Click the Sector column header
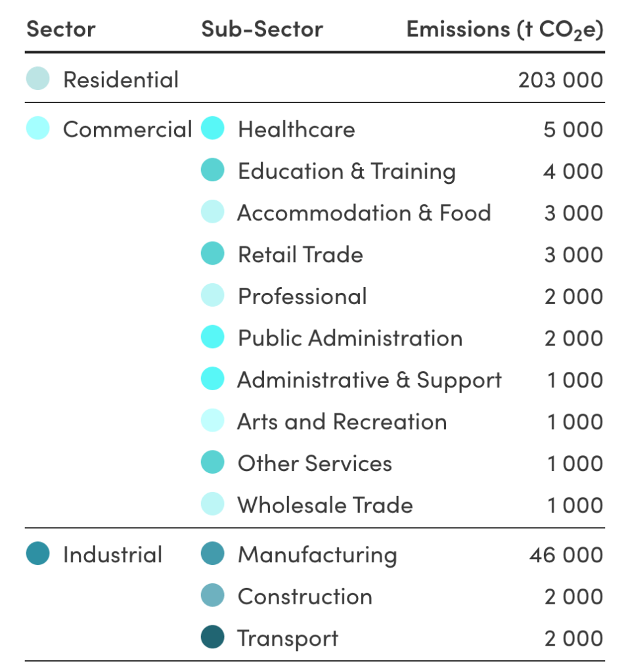Image resolution: width=626 pixels, height=672 pixels. [x=61, y=30]
